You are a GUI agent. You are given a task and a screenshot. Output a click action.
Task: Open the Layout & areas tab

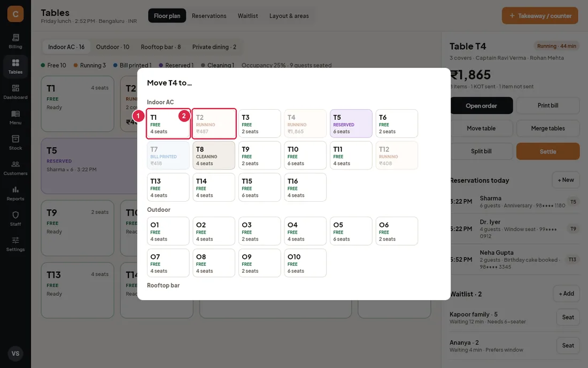click(289, 16)
